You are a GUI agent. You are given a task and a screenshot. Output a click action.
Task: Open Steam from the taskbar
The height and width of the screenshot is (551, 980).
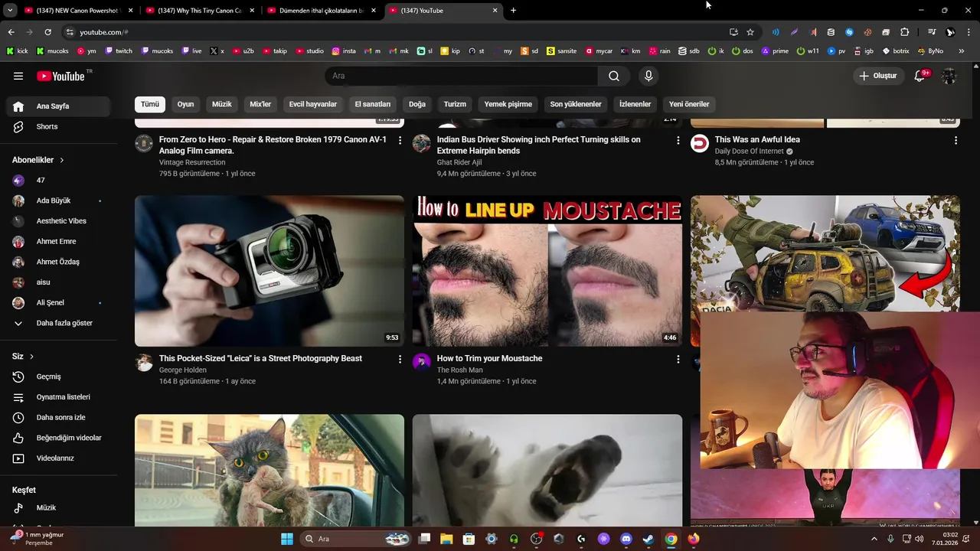coord(648,539)
